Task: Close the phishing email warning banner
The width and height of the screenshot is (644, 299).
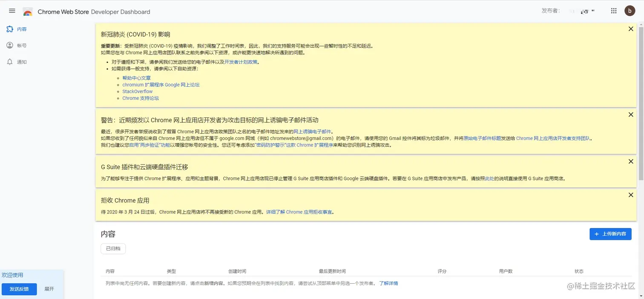Action: tap(631, 114)
